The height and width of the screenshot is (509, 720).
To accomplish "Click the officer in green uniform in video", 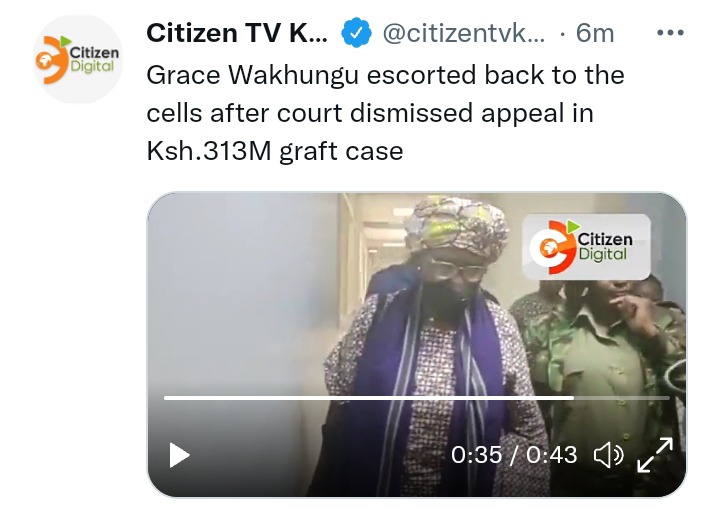I will pyautogui.click(x=611, y=368).
